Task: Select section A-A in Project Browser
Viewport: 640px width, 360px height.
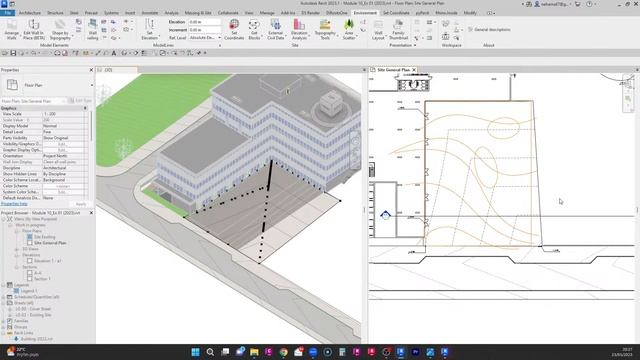Action: click(38, 273)
